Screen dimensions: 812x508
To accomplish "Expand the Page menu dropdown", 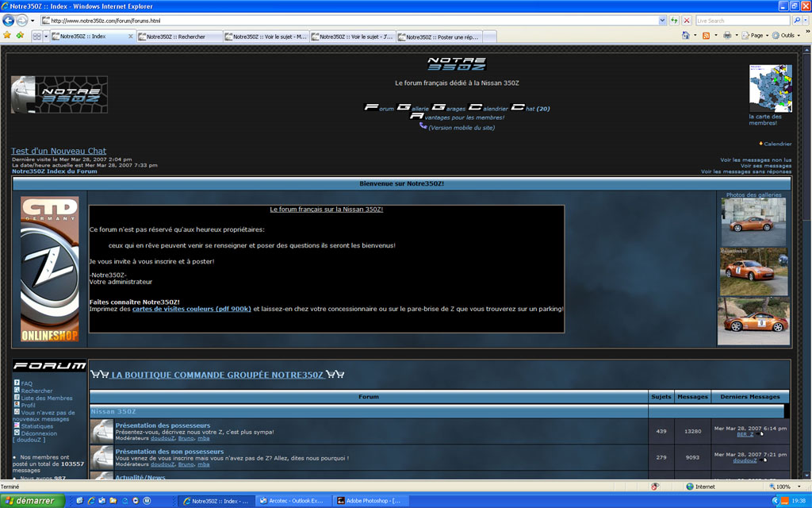I will pyautogui.click(x=756, y=36).
